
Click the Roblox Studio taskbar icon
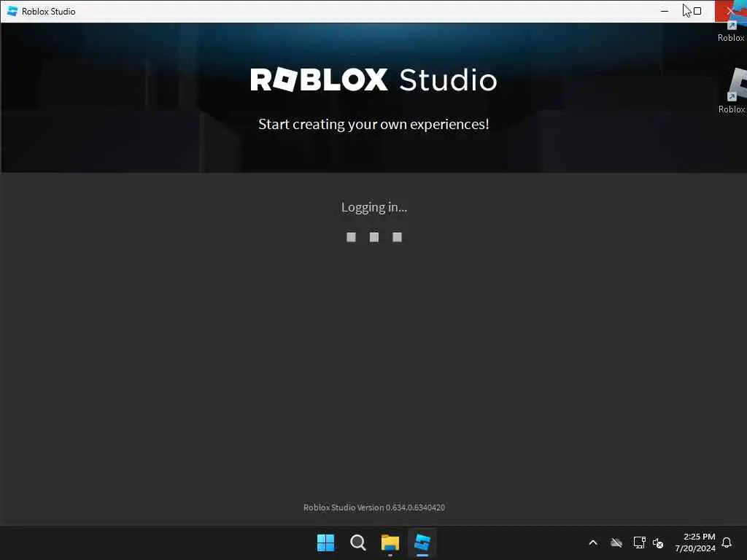point(422,542)
